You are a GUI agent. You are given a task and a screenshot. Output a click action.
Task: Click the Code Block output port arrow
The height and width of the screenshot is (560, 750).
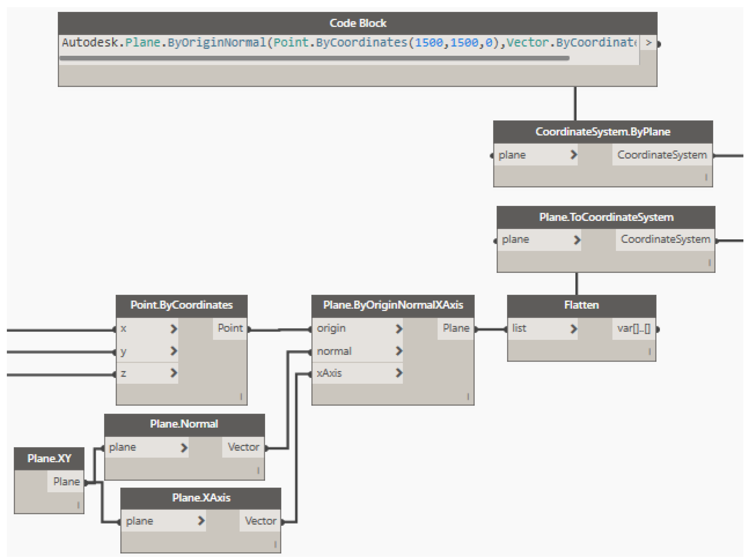pyautogui.click(x=648, y=43)
